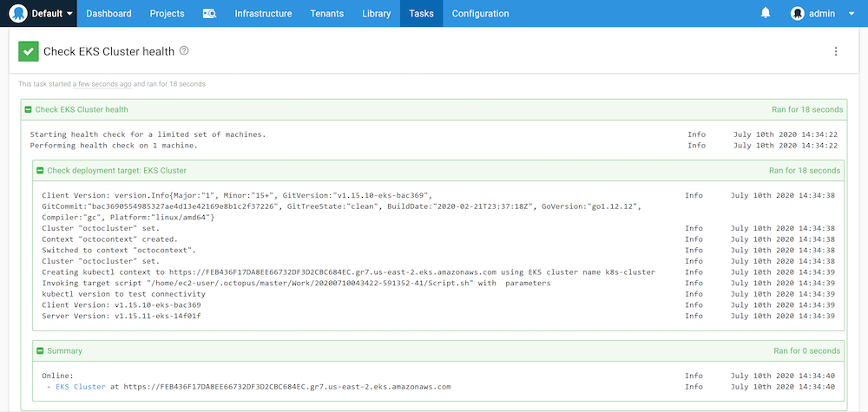
Task: Open the search icon in navbar
Action: (209, 14)
